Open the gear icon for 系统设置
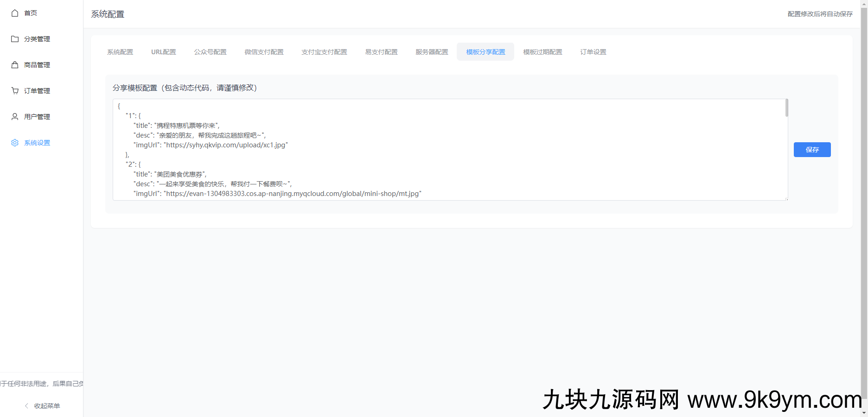The image size is (868, 417). (x=14, y=142)
